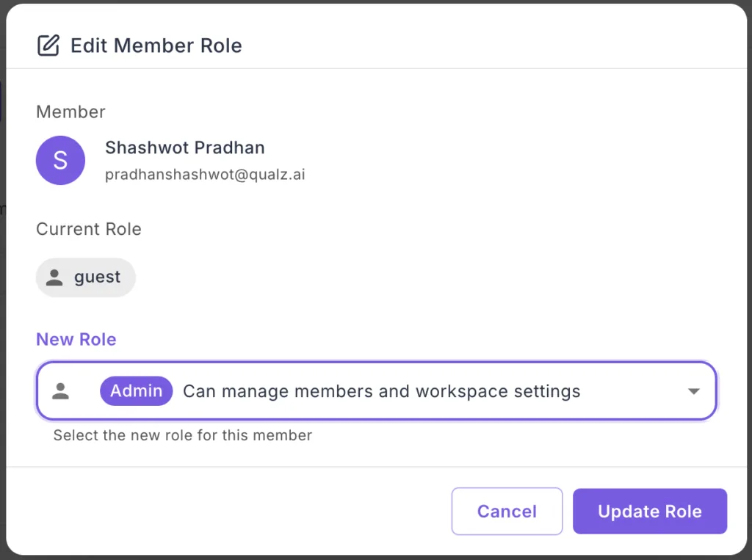This screenshot has width=752, height=560.
Task: Click the pradhanshashwot@qualz.ai email address
Action: (205, 175)
